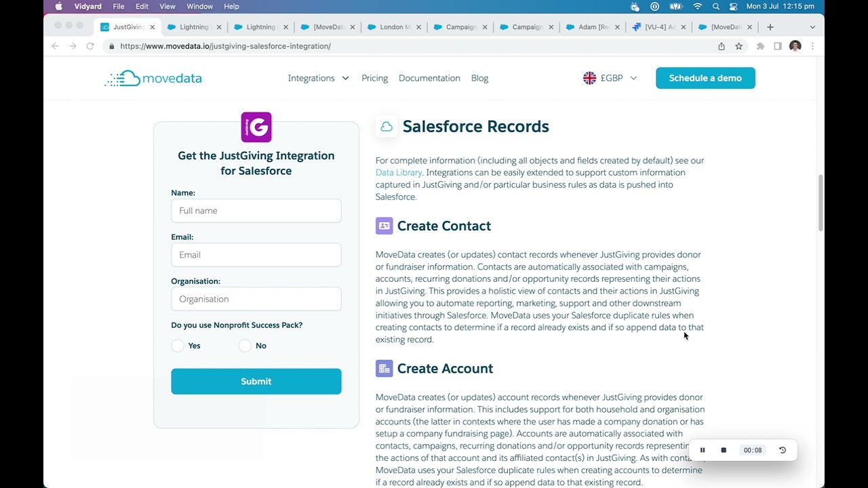Screen dimensions: 868x488
Task: Click the cloud icon beside Salesforce Records
Action: [387, 127]
